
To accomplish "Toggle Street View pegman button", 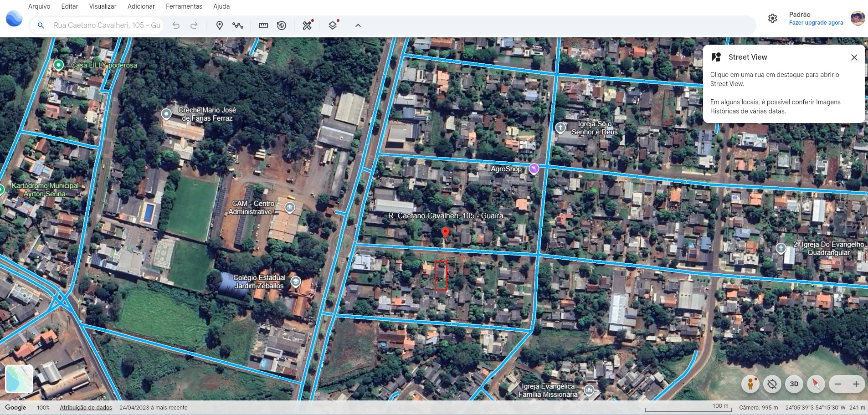I will tap(750, 384).
